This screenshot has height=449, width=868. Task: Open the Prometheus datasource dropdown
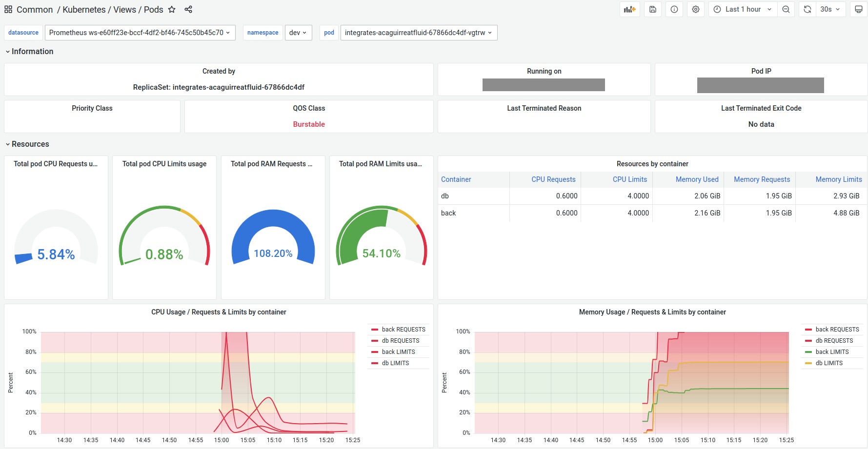(140, 33)
